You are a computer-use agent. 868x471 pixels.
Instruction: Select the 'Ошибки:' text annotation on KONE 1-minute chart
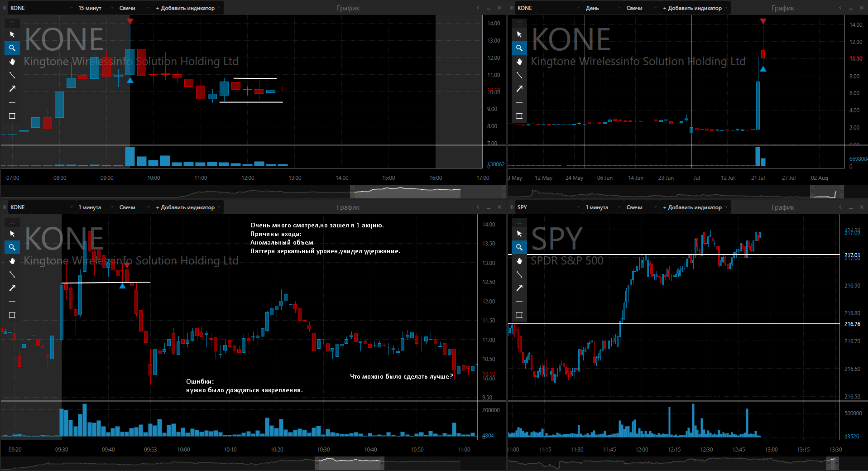200,381
